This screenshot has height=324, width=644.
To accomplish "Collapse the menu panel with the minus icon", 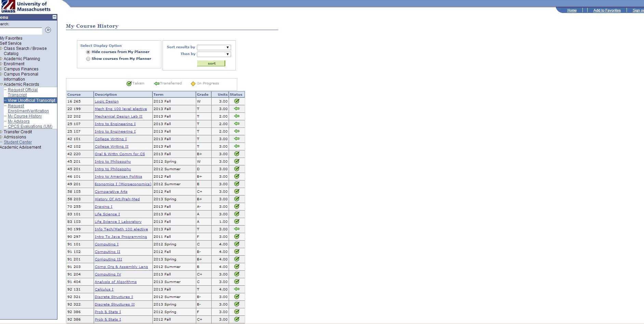I will pos(54,17).
